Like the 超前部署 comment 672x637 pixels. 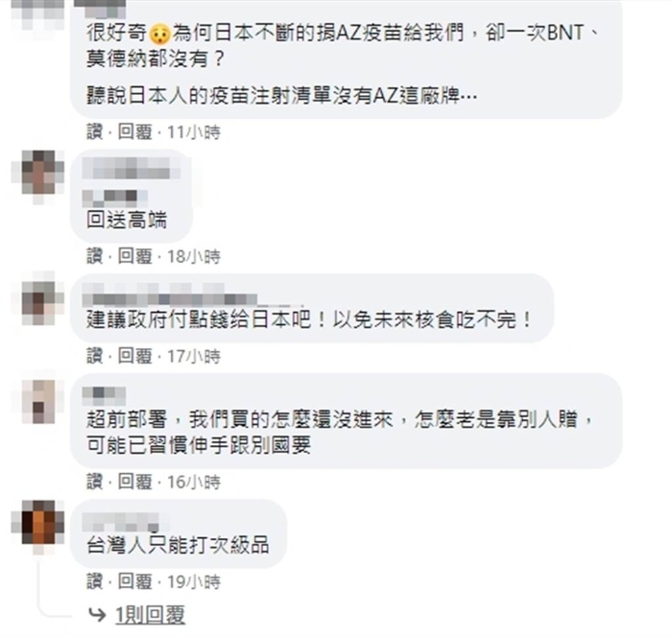(x=95, y=482)
